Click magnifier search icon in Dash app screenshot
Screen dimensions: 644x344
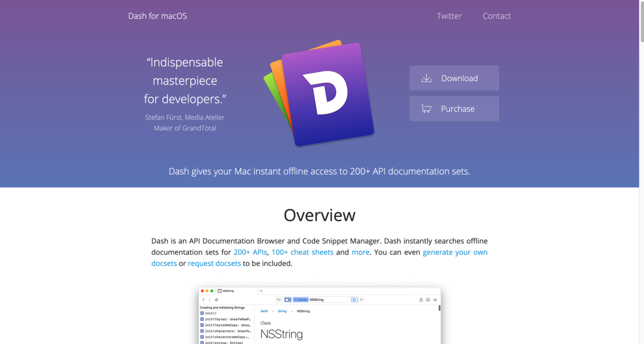279,300
